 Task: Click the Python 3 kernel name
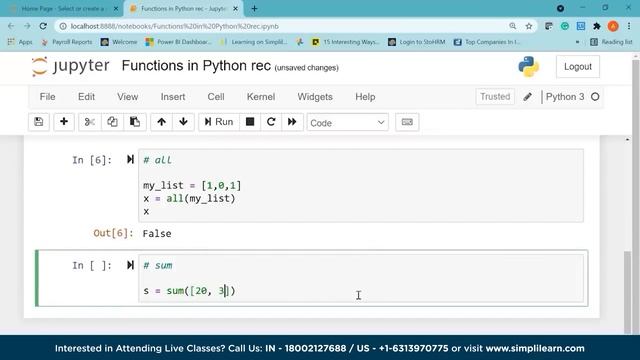564,97
